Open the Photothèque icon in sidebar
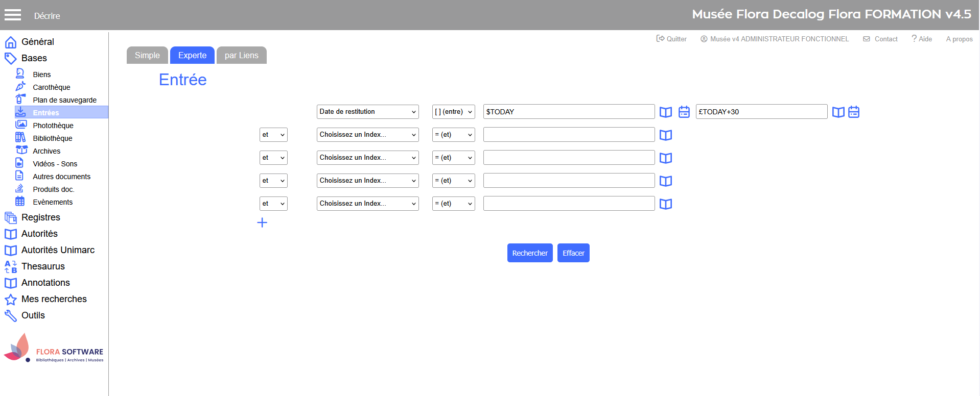 (21, 125)
